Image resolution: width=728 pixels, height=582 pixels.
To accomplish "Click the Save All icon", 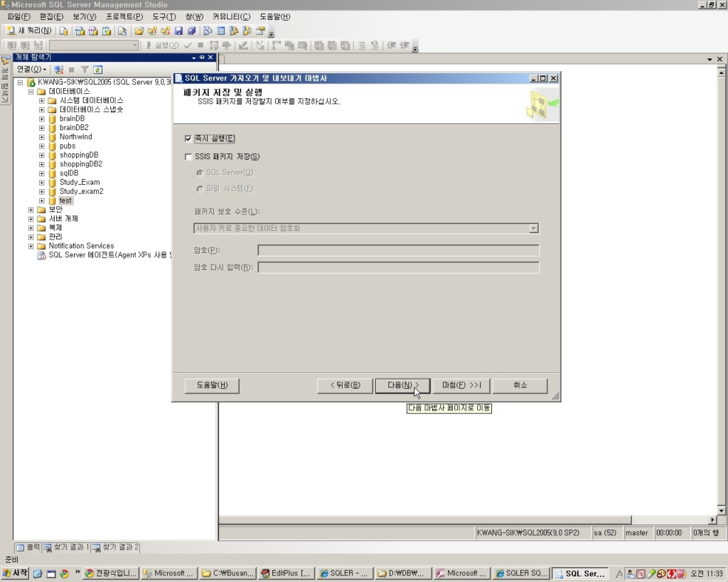I will [191, 31].
